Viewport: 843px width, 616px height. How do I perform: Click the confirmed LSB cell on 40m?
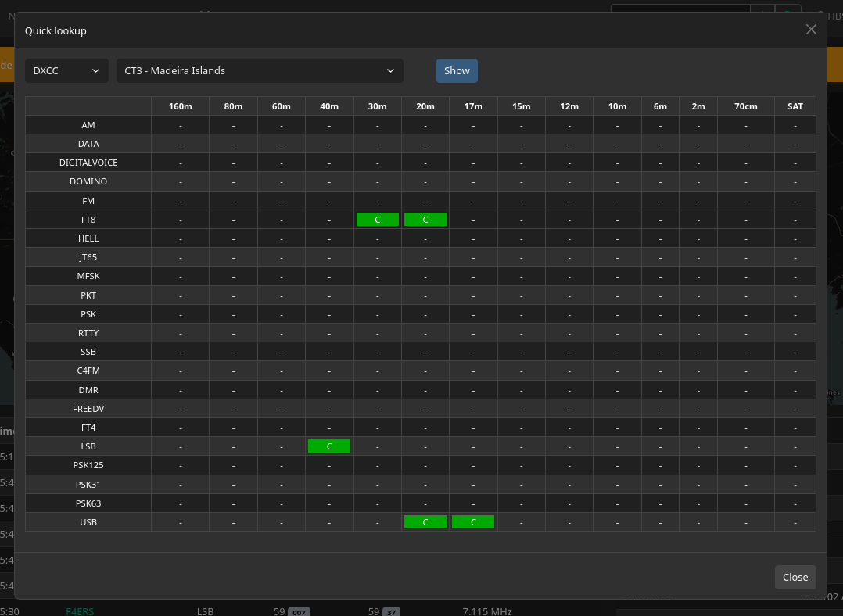point(329,446)
